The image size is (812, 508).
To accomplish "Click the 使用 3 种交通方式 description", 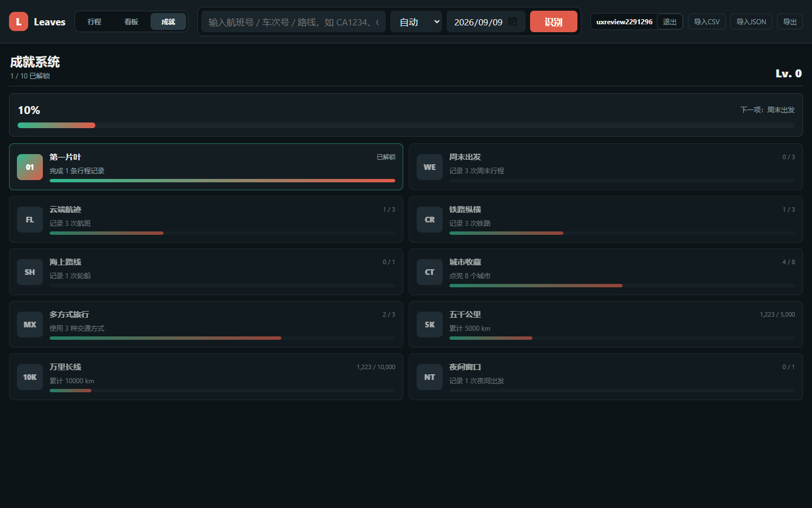I will 77,328.
